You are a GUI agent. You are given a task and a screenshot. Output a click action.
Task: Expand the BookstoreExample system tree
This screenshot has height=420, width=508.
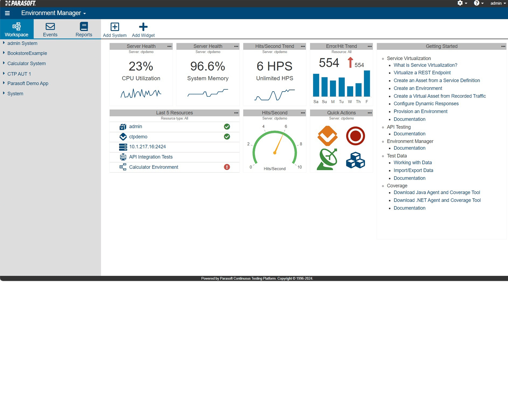coord(4,53)
